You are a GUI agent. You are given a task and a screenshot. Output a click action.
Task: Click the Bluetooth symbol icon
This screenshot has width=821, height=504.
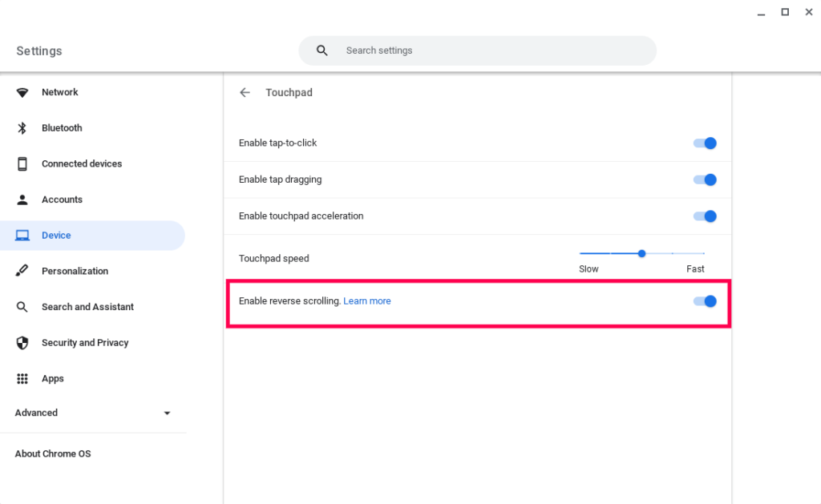point(22,128)
